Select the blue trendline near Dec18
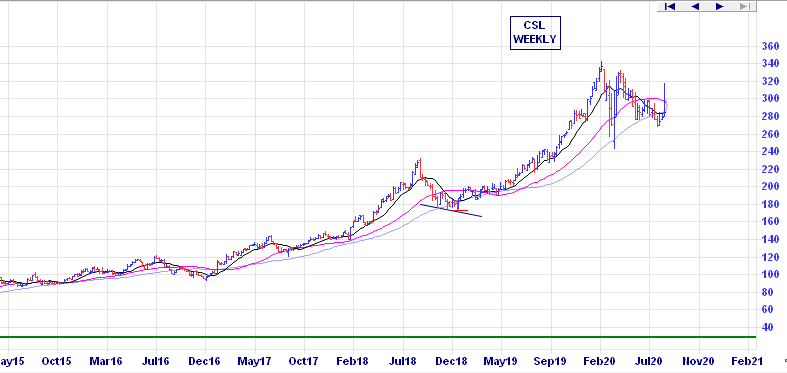Screen dimensions: 787x373 451,210
